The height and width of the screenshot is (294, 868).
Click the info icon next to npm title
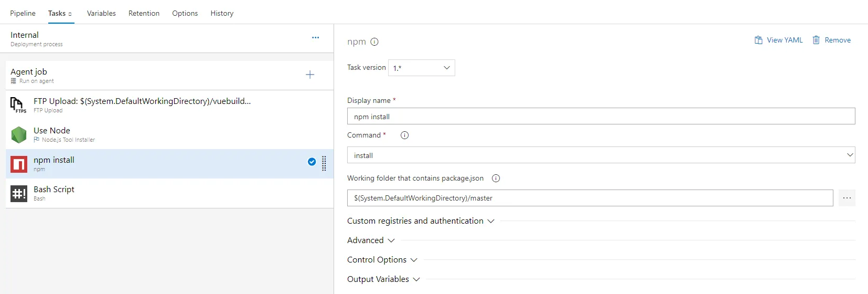point(374,42)
